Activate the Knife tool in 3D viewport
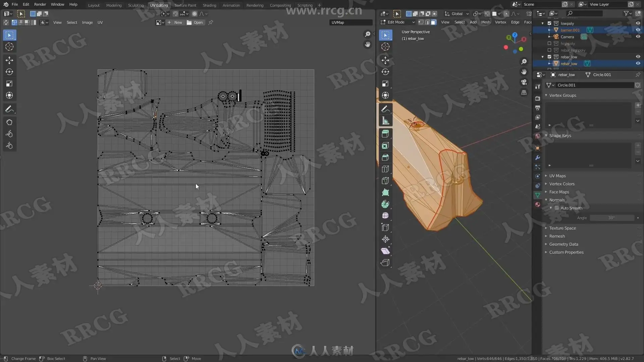644x362 pixels. coord(385,181)
